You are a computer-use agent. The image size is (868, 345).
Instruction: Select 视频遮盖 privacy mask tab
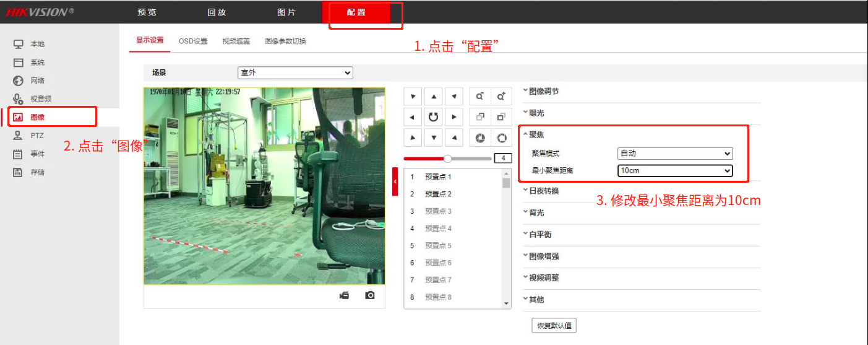[x=236, y=41]
